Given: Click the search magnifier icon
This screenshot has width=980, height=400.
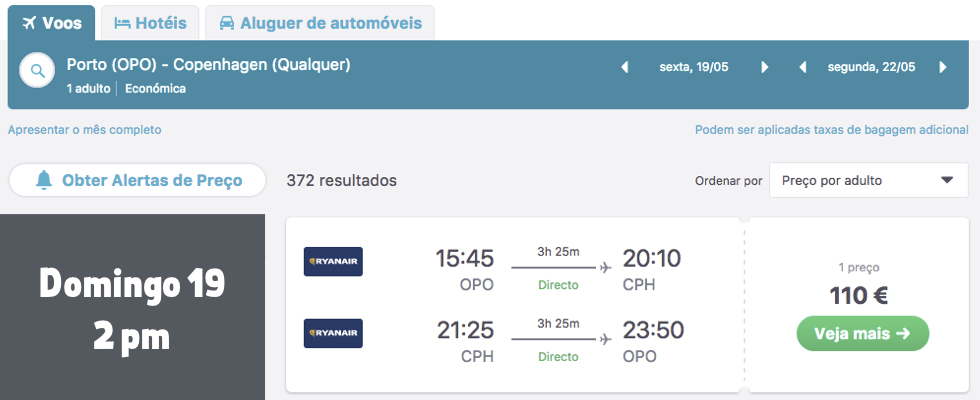Looking at the screenshot, I should 38,72.
